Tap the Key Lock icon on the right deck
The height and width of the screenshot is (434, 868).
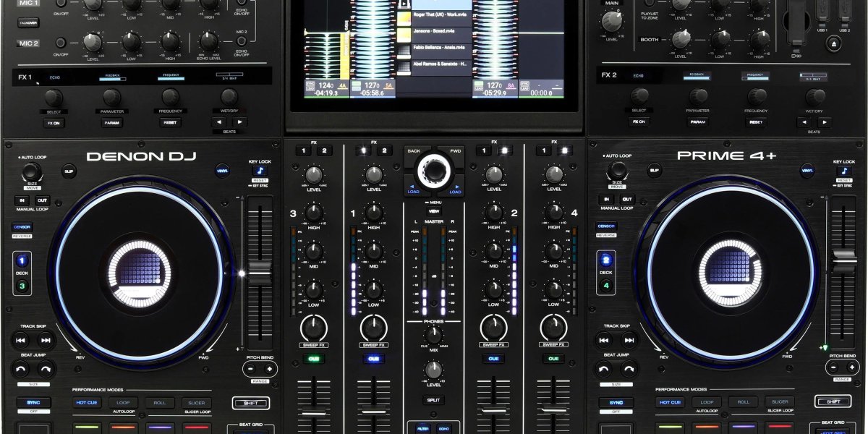click(x=843, y=171)
